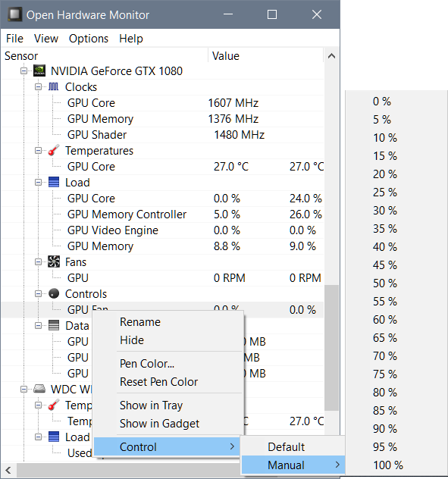Click the Clocks waveform icon
Screen dimensions: 448x479
[x=54, y=86]
